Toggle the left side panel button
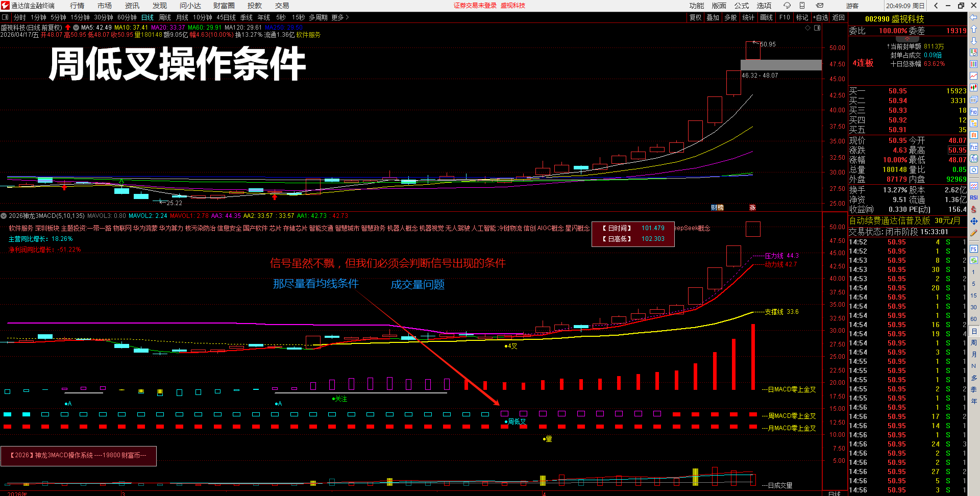 (5, 17)
